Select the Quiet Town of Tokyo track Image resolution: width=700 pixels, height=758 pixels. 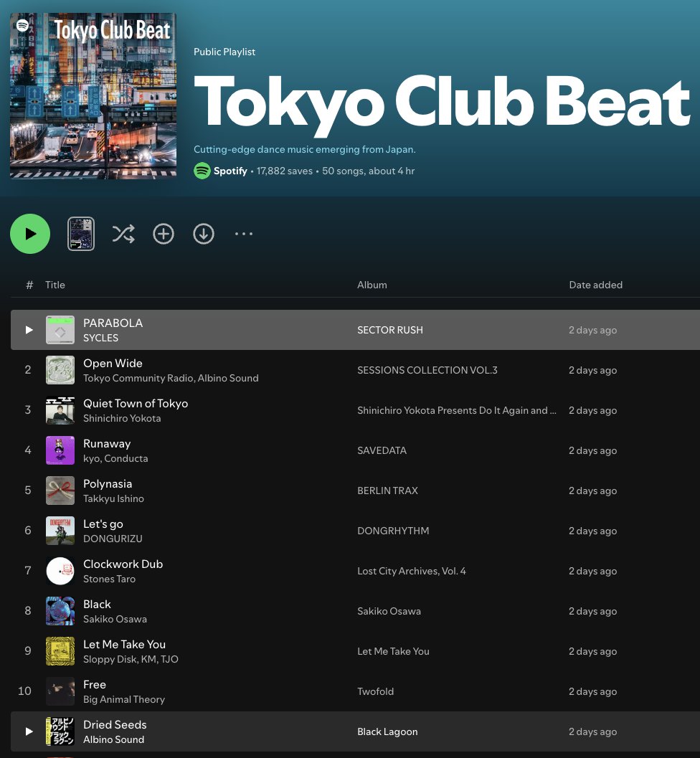tap(136, 403)
